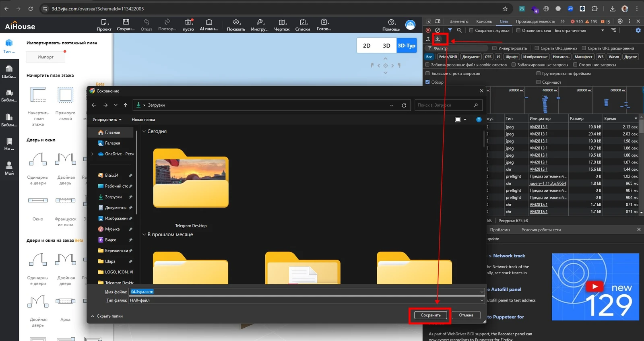Toggle the Инвертировать checkbox

coord(495,48)
